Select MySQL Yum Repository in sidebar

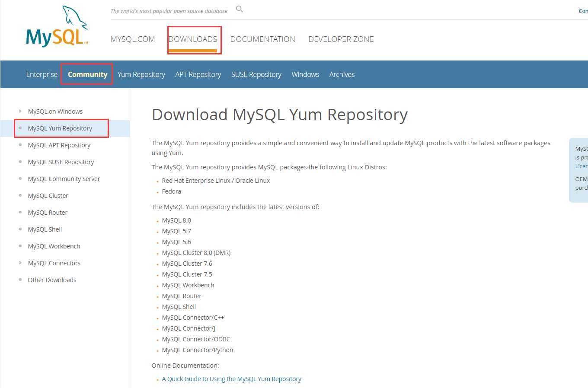(x=60, y=128)
